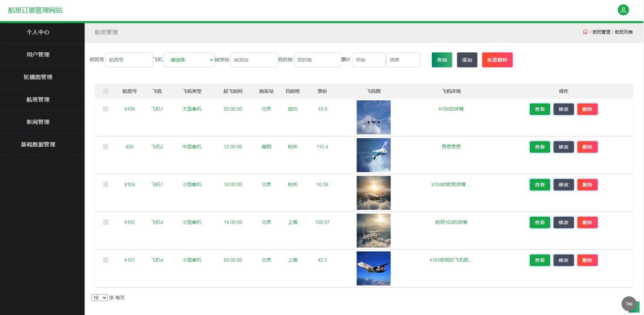Click the 航班号 column header

[129, 91]
